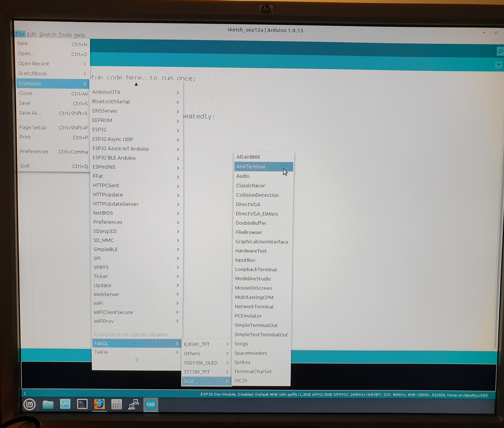Open the Altair8800 example

point(264,157)
